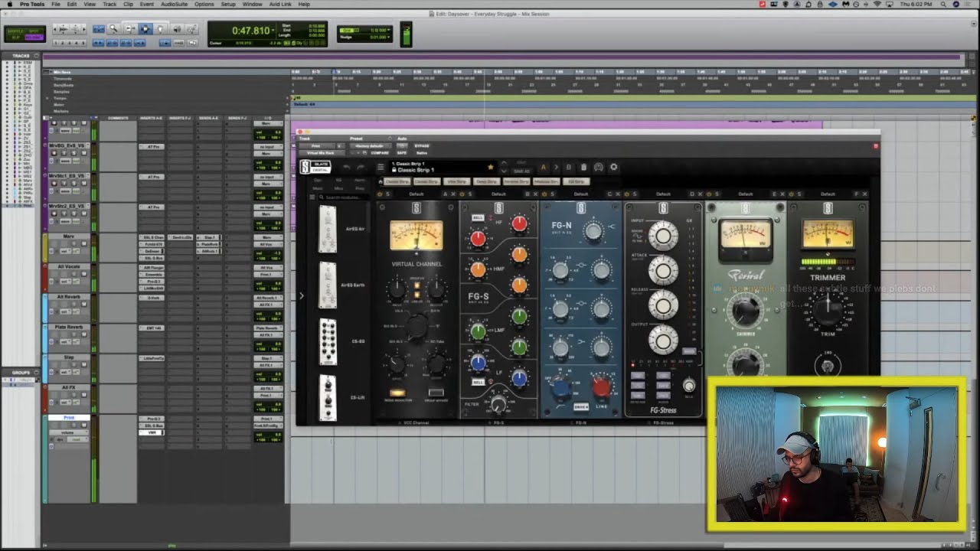The width and height of the screenshot is (980, 551).
Task: Enable SHUFFLE edit mode
Action: point(15,31)
